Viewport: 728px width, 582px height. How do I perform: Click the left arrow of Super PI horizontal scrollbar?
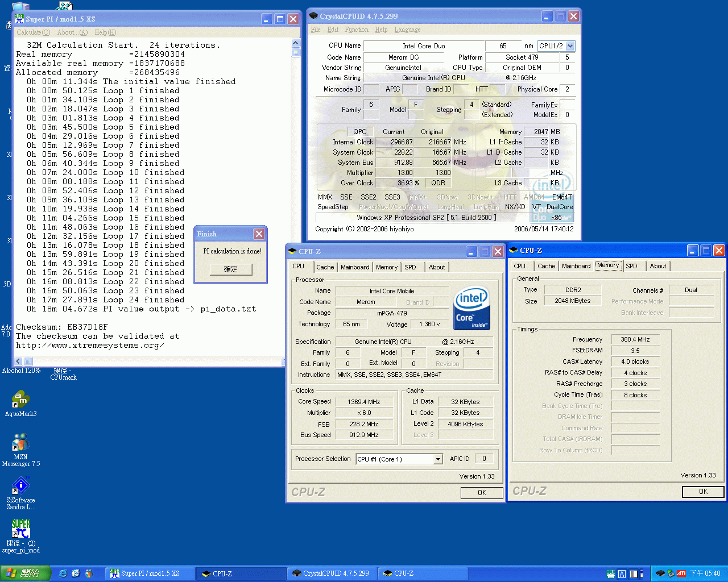[18, 361]
